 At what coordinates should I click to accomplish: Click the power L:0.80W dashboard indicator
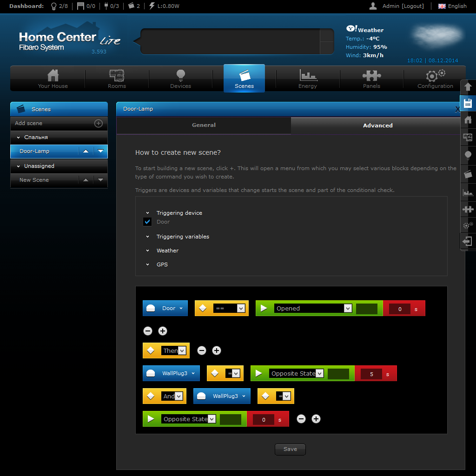(x=164, y=6)
